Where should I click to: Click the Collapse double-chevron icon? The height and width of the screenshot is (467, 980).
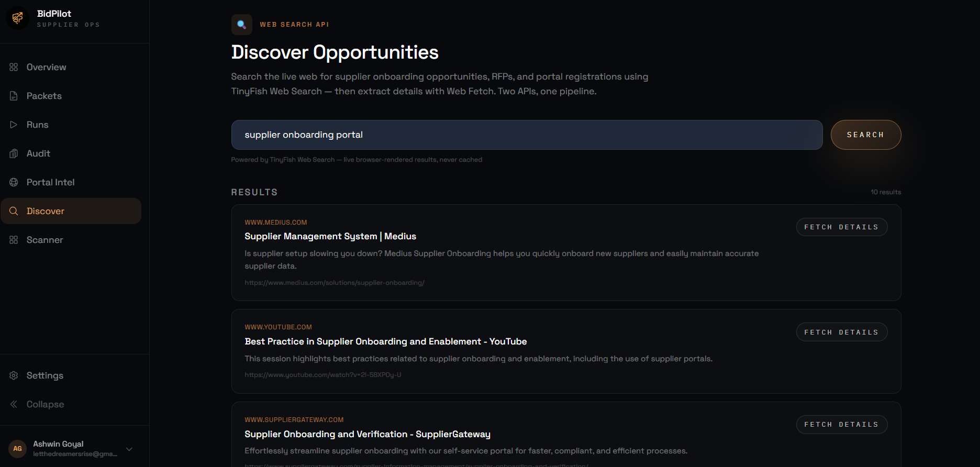point(14,404)
